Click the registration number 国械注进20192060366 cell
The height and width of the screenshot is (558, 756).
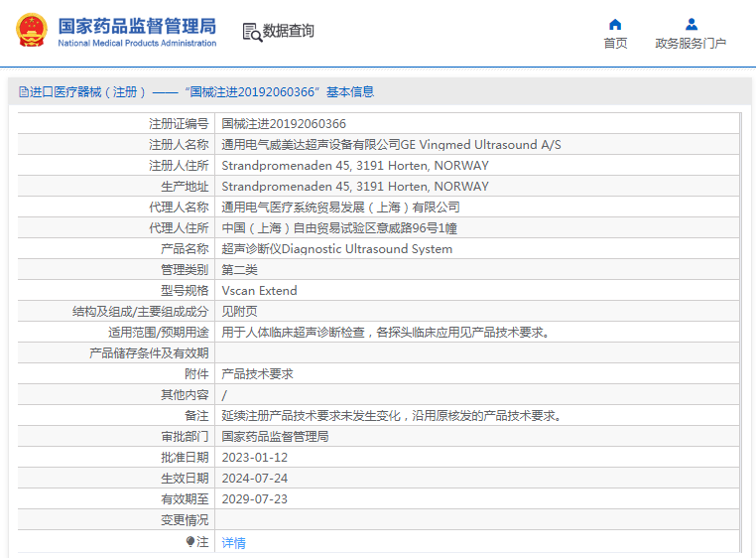(284, 124)
